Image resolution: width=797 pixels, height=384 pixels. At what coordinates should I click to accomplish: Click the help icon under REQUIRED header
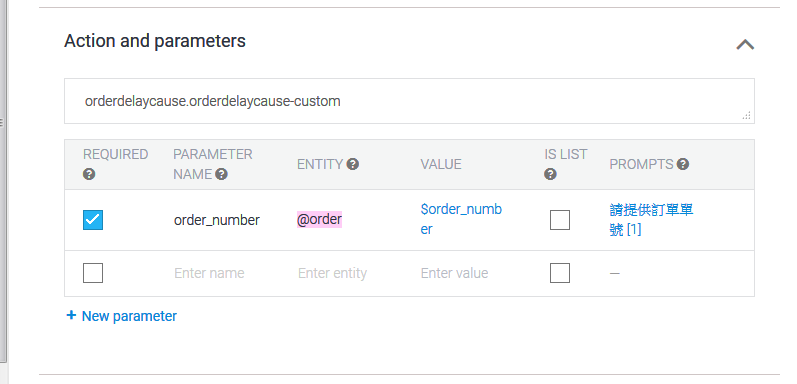[x=89, y=174]
